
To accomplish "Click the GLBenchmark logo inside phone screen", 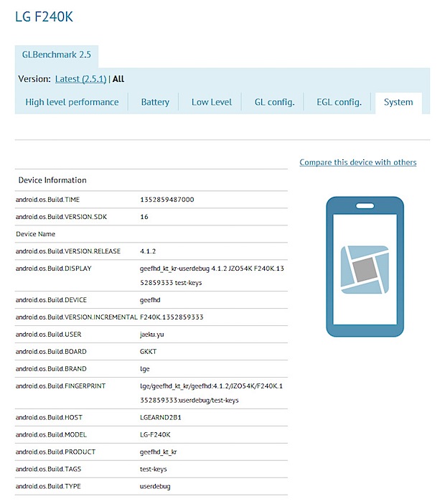I will point(365,269).
